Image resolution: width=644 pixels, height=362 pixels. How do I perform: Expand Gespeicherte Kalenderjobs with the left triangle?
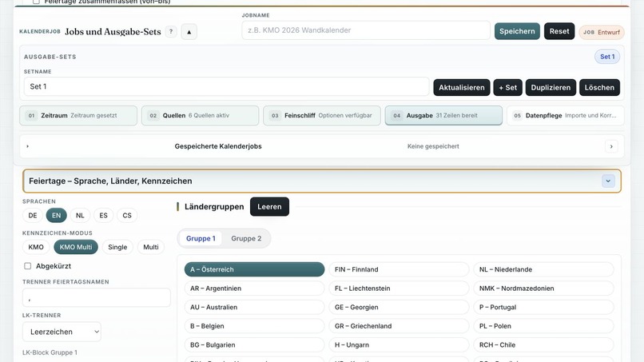click(x=27, y=146)
